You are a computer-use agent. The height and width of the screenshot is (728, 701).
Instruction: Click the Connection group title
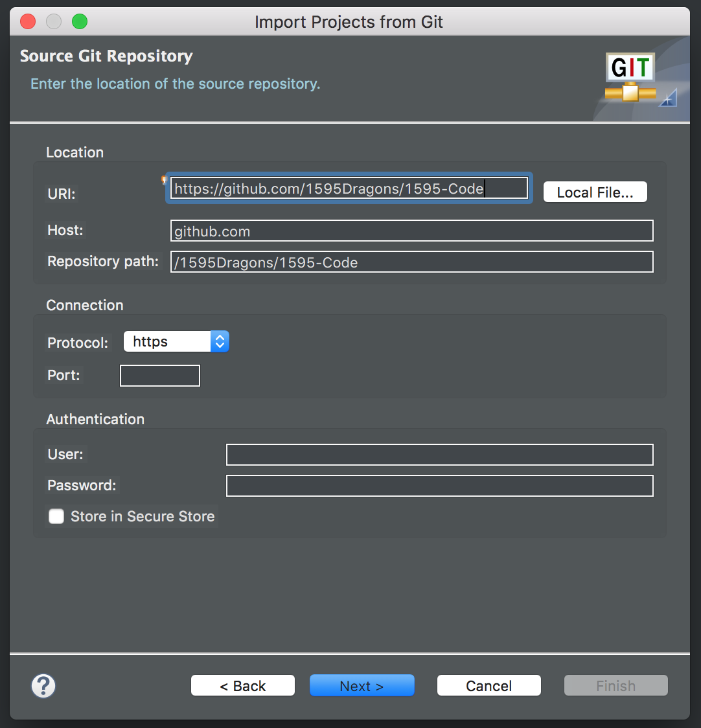[x=84, y=305]
